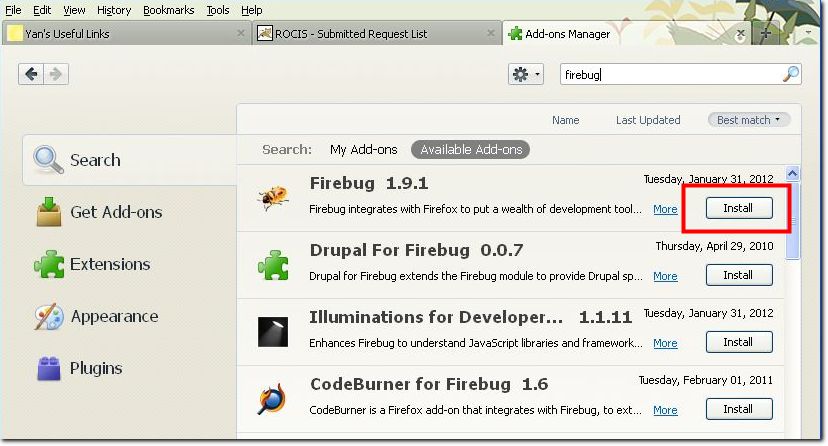The width and height of the screenshot is (828, 446).
Task: Click the Illuminations for Developers icon
Action: [x=271, y=331]
